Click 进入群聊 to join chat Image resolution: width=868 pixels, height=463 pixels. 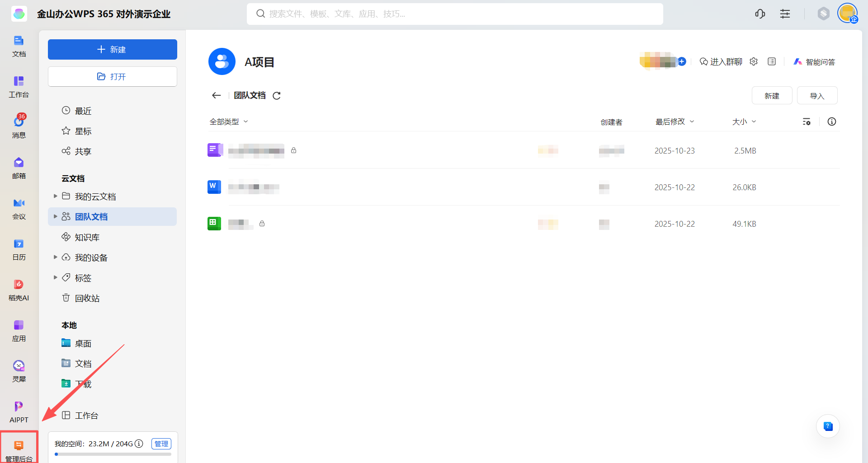(721, 62)
